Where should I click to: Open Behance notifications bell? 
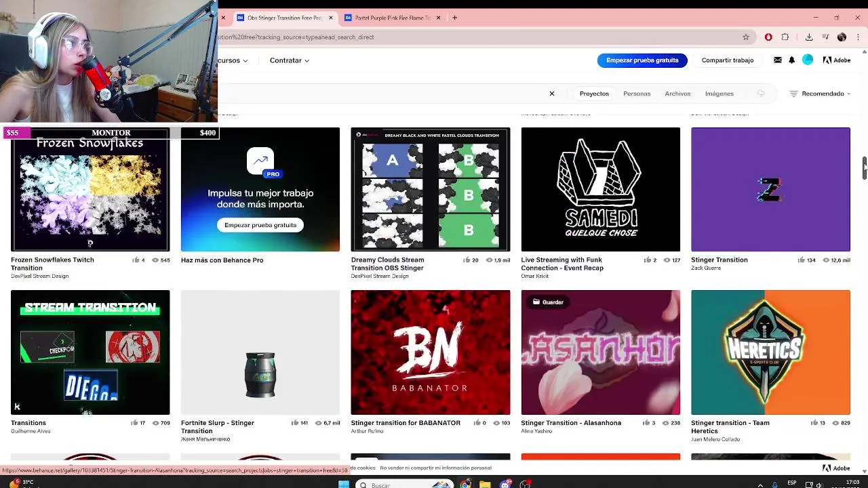point(791,60)
